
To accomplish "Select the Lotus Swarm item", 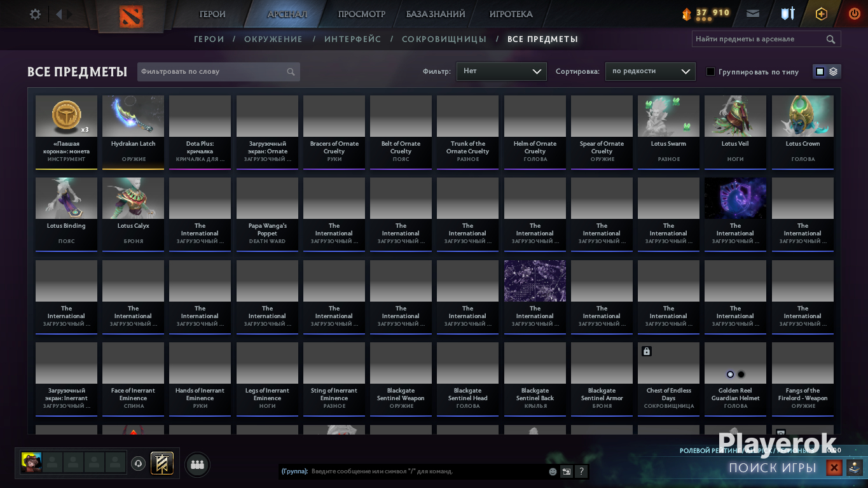I will tap(669, 132).
